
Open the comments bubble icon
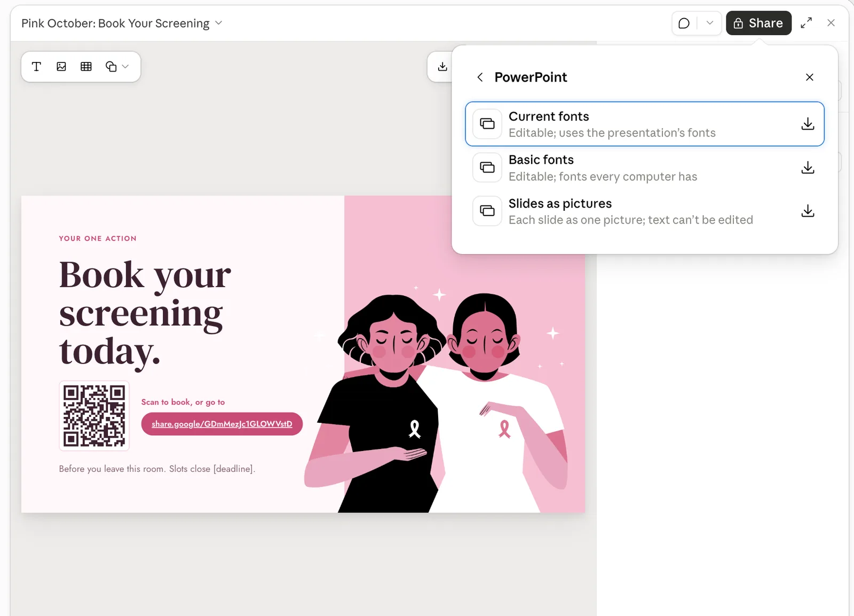click(684, 23)
